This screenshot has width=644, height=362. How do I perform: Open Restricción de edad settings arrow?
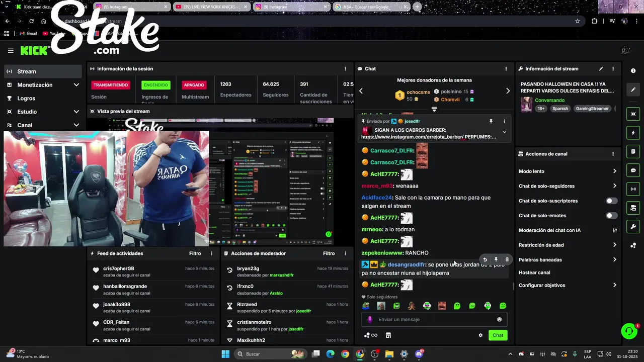tap(614, 245)
